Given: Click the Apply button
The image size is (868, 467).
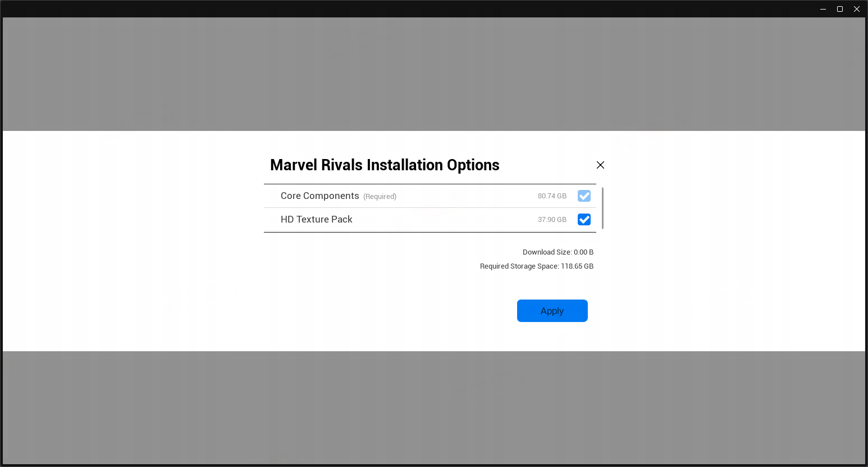Looking at the screenshot, I should [x=552, y=311].
